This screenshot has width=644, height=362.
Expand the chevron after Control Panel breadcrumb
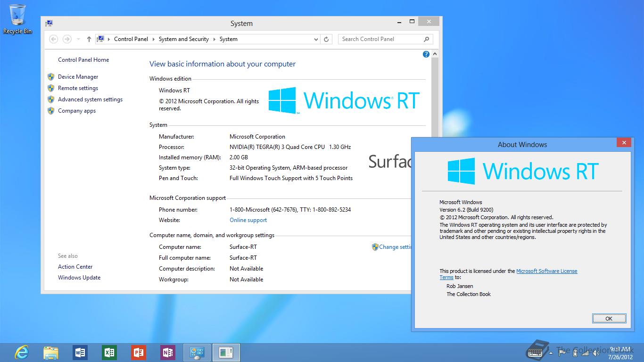tap(154, 39)
